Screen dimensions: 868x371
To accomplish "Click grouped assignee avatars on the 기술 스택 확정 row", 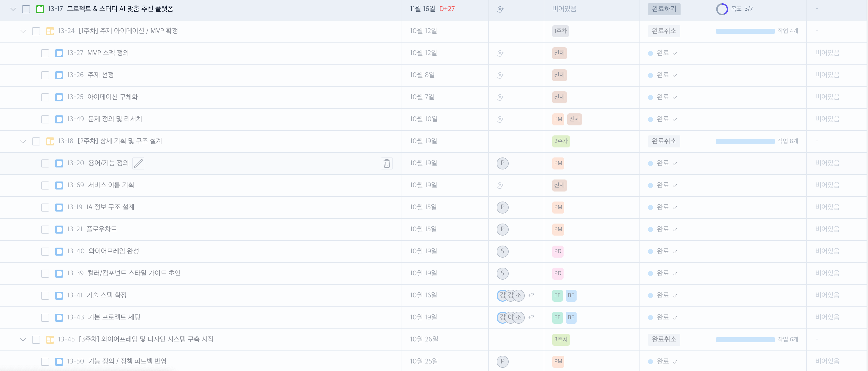I will tap(510, 295).
